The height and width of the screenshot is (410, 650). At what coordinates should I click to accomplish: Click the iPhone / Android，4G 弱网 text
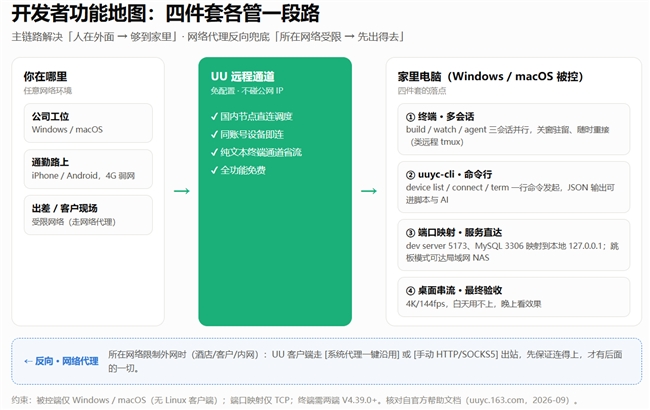pos(83,176)
